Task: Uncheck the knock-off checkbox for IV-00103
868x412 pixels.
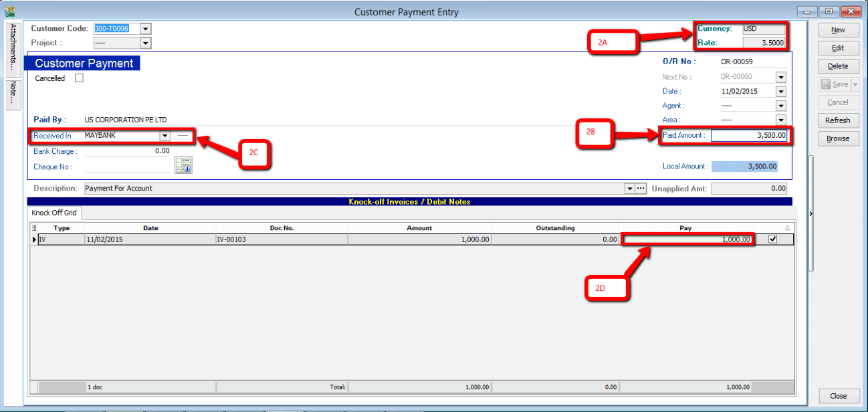Action: pos(773,239)
